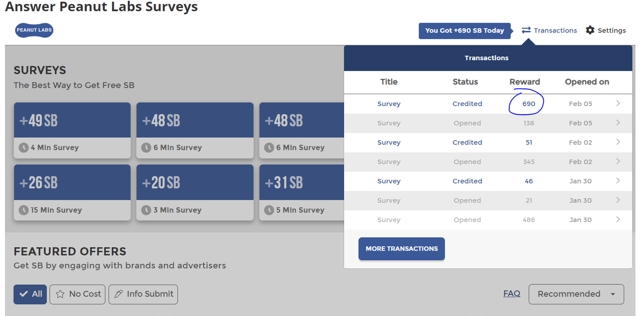This screenshot has width=644, height=316.
Task: Click the Reward column header
Action: pos(525,82)
